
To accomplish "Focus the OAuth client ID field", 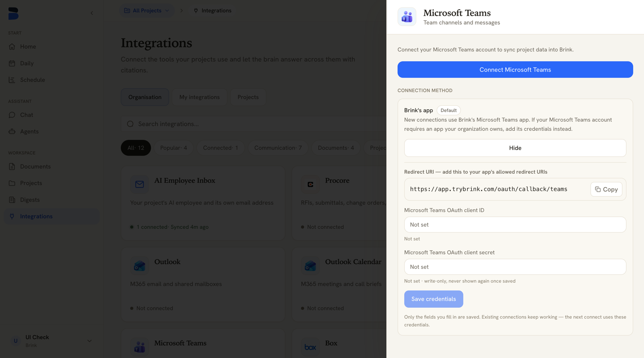I will [515, 224].
